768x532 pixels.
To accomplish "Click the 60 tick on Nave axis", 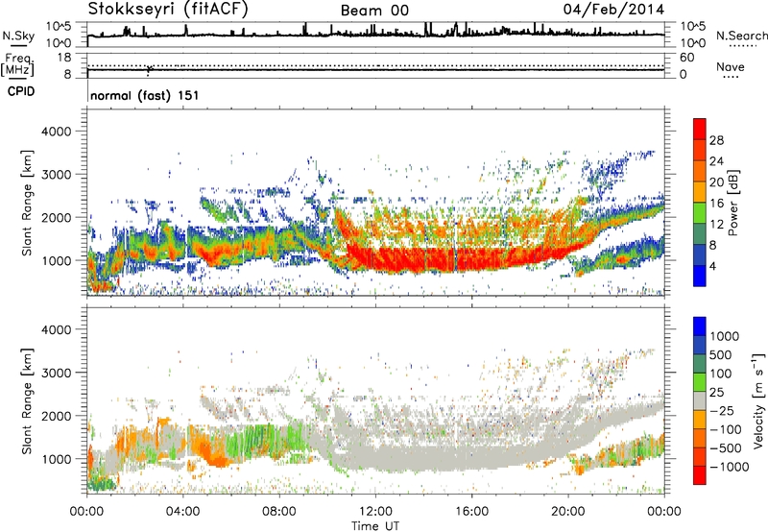I will [686, 58].
